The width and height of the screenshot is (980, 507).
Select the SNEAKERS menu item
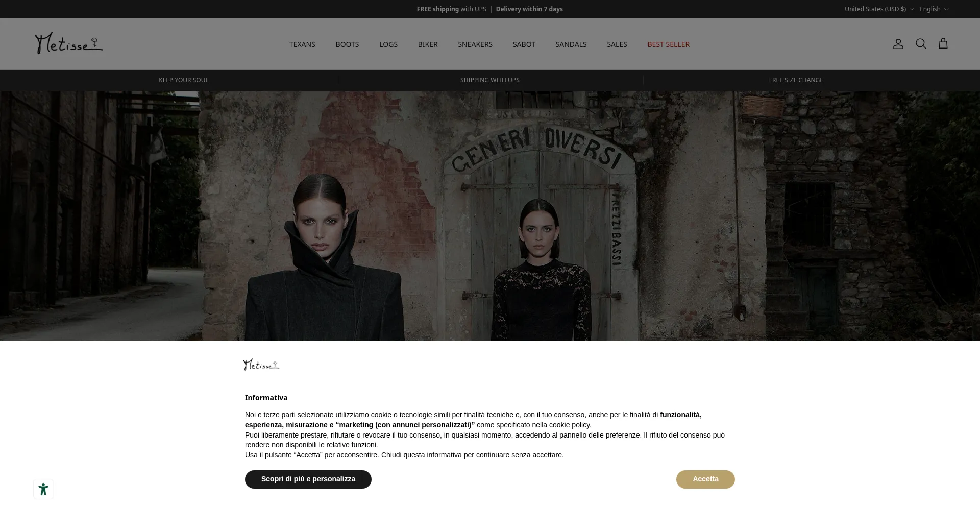(475, 44)
